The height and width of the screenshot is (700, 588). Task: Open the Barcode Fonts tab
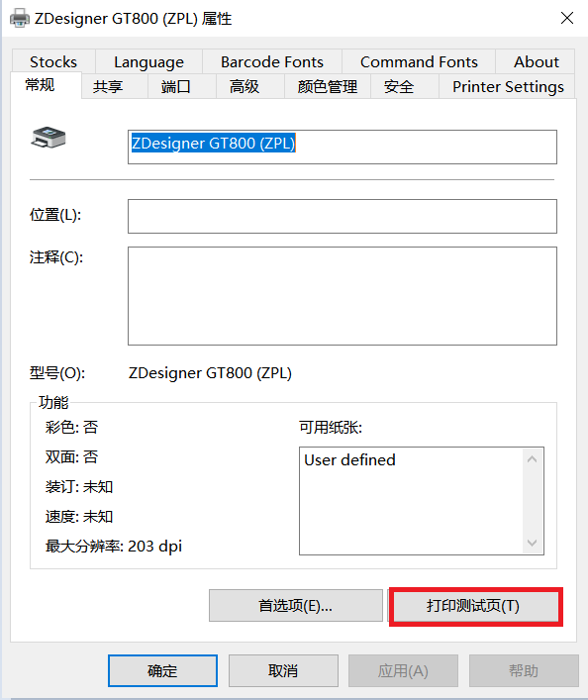coord(272,61)
